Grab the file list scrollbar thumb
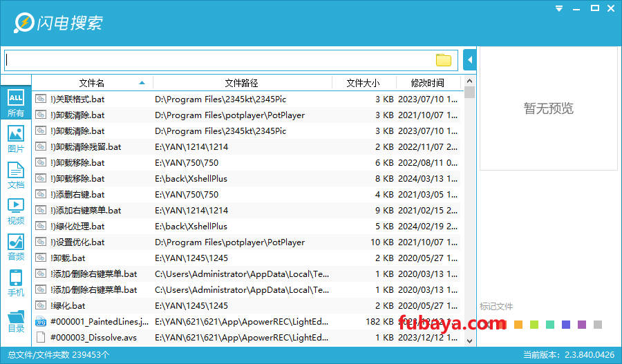This screenshot has width=622, height=364. (x=470, y=92)
